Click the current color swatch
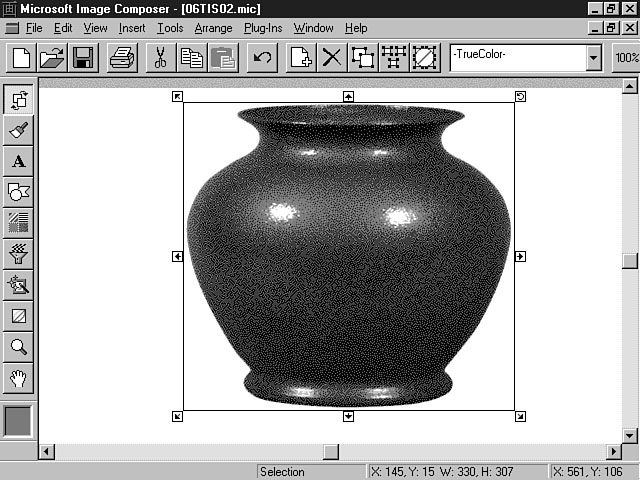Image resolution: width=640 pixels, height=480 pixels. click(x=19, y=421)
